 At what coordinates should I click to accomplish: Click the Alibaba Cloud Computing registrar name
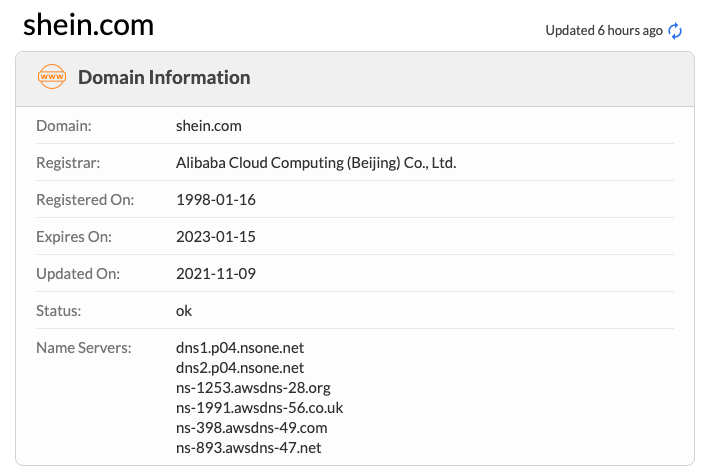click(316, 162)
